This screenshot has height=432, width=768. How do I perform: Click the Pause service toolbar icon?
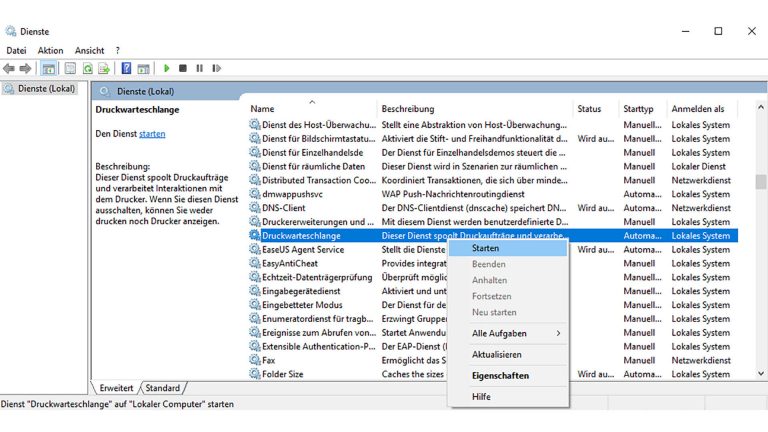point(200,68)
